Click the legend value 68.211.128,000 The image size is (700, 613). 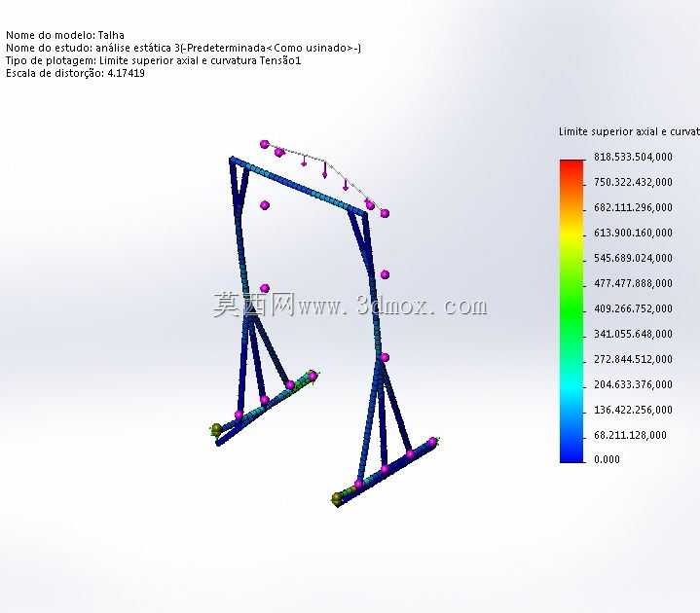coord(630,435)
